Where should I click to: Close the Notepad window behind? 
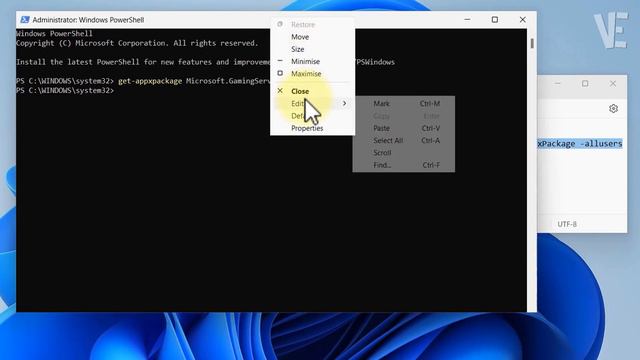[613, 83]
